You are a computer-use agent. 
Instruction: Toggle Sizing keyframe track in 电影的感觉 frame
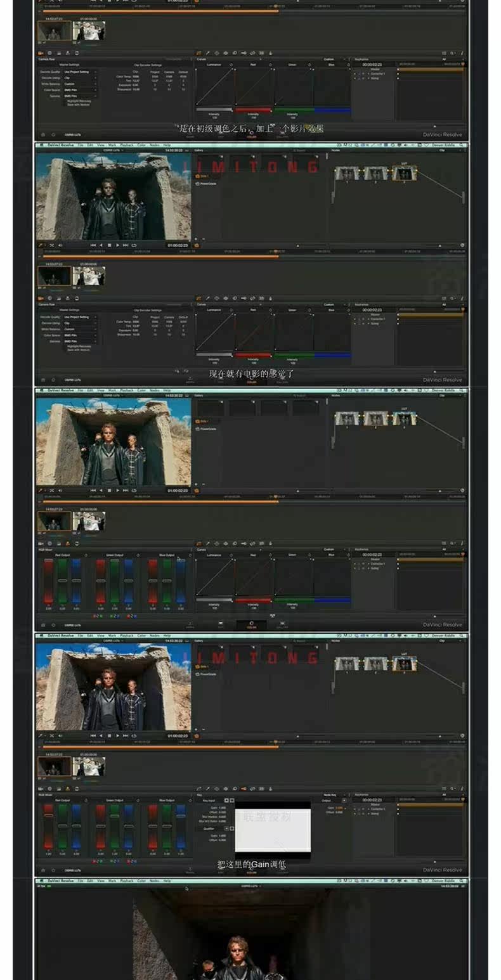(375, 323)
